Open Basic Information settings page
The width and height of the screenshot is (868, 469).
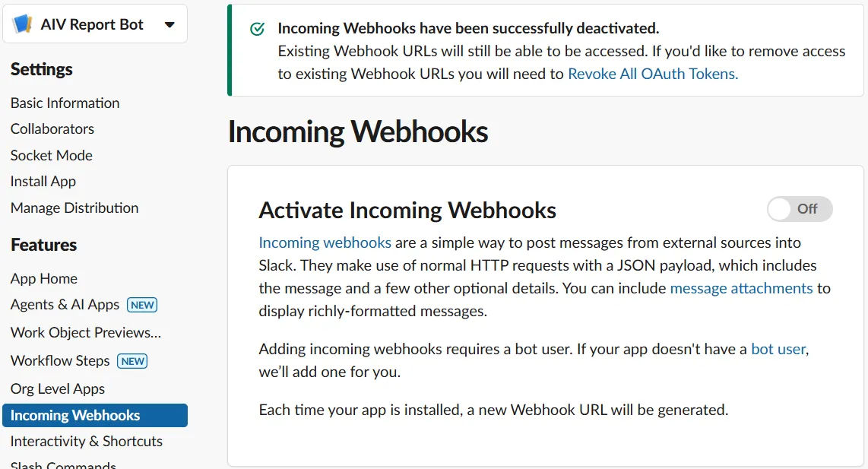65,103
